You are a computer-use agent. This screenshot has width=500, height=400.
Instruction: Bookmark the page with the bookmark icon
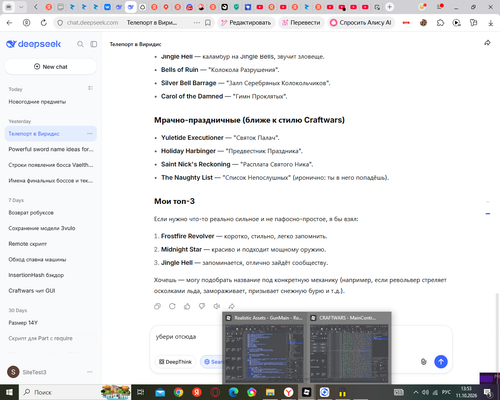click(x=208, y=23)
